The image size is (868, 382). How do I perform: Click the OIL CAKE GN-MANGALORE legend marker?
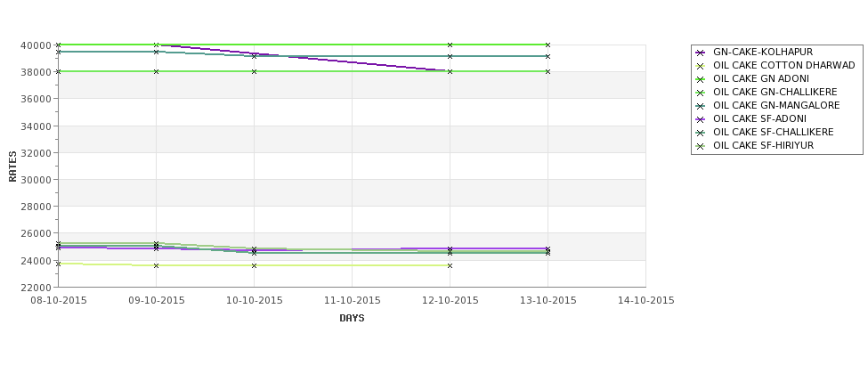[x=701, y=106]
